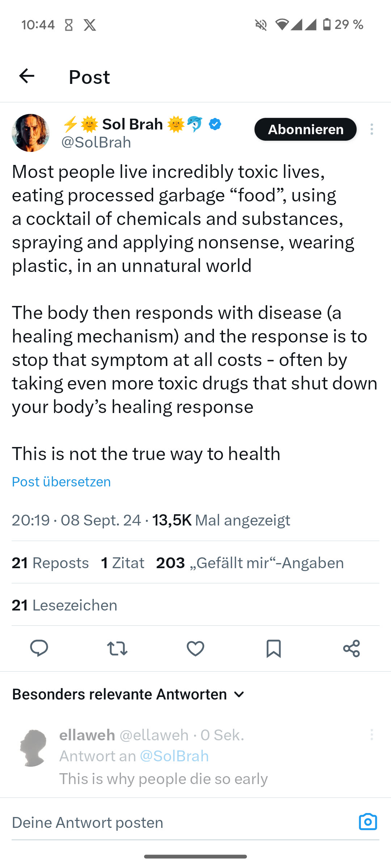View the 21 Reposts list

tap(50, 563)
